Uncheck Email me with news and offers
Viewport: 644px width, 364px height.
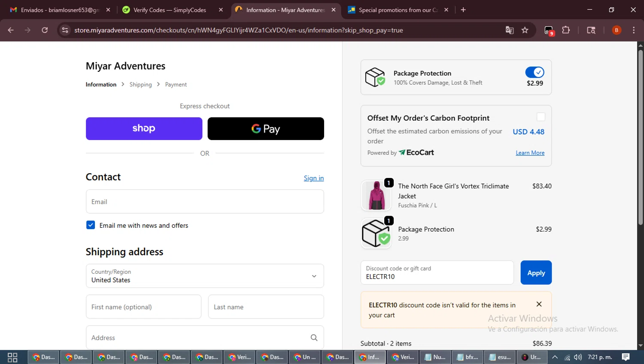pos(91,225)
